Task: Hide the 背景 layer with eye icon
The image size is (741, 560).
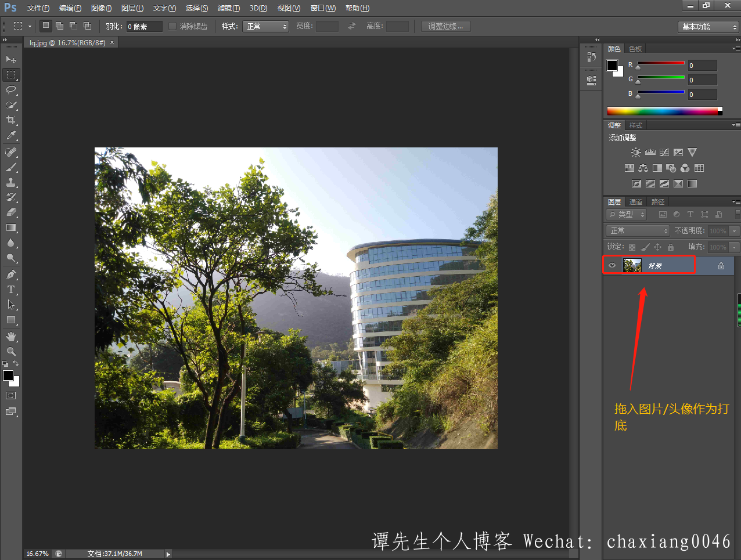Action: pyautogui.click(x=612, y=265)
